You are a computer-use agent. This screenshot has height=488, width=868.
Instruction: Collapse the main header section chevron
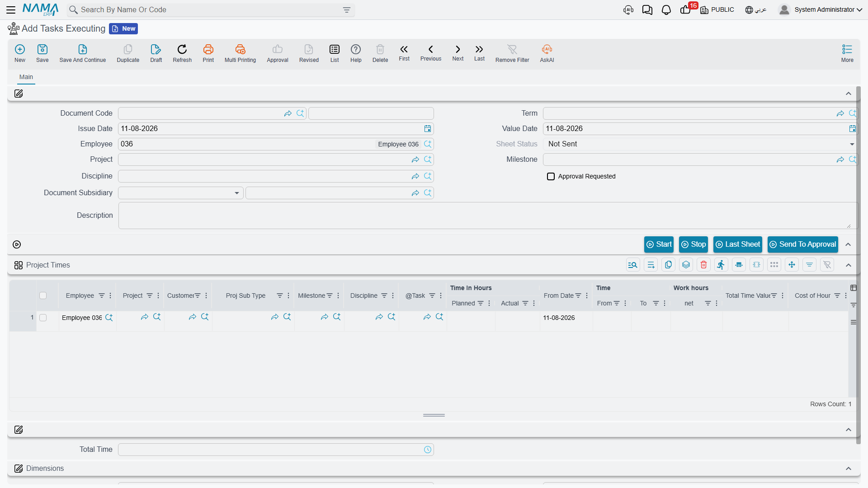849,94
